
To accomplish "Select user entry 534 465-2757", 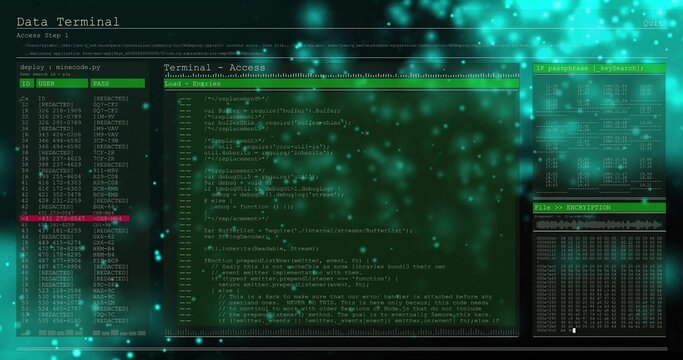I will coord(60,309).
